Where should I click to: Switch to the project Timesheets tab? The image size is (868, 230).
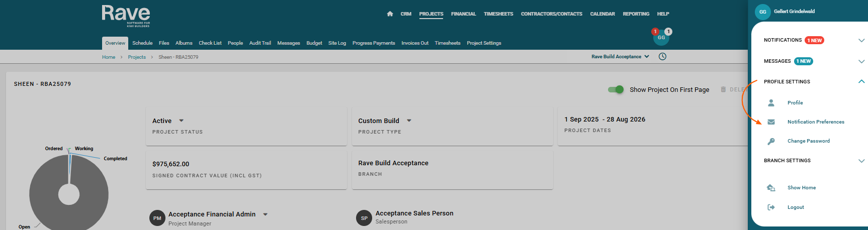point(448,43)
